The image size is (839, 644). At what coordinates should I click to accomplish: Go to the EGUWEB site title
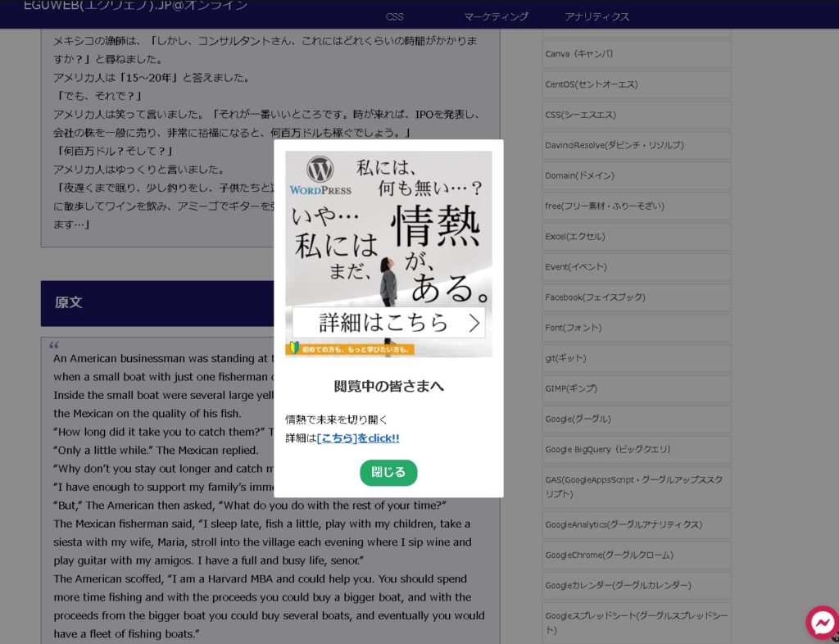[x=135, y=7]
